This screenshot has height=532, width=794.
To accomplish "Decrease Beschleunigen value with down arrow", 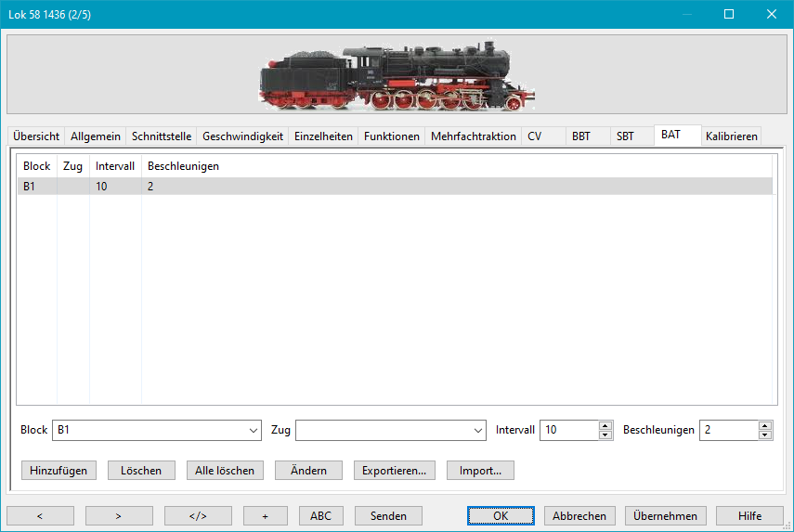I will [765, 435].
